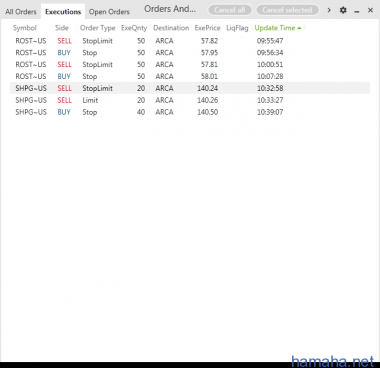Click the 57.95 execution price
The height and width of the screenshot is (368, 380).
209,53
